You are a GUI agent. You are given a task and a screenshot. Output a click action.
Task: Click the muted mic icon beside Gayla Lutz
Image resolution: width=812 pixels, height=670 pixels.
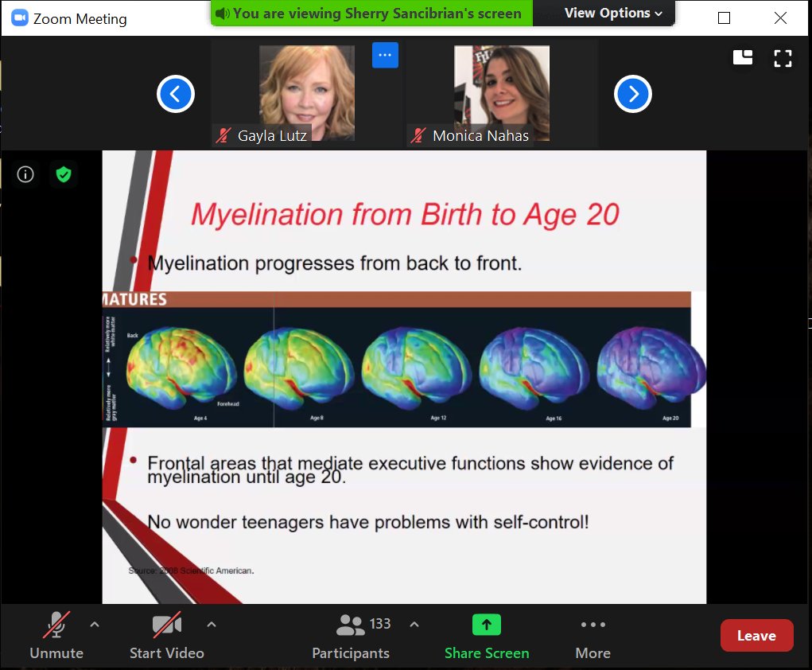[223, 136]
